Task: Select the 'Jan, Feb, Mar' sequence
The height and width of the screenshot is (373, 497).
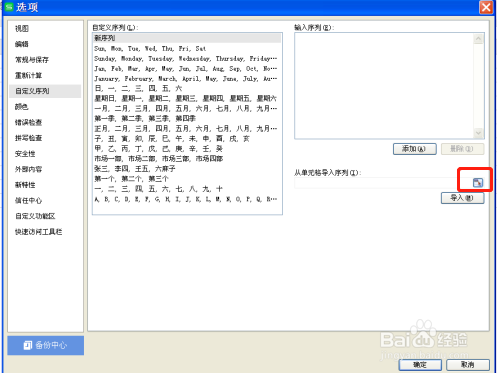Action: [187, 69]
